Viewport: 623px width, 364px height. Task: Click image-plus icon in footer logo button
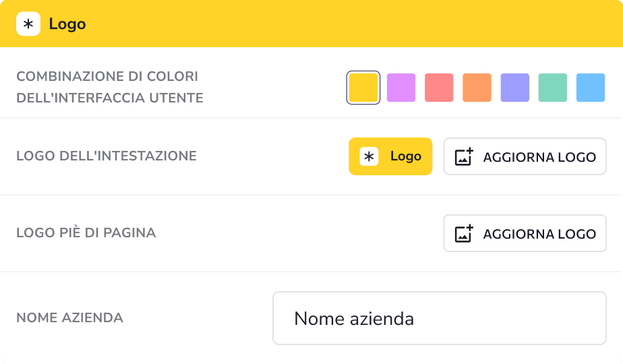click(464, 233)
